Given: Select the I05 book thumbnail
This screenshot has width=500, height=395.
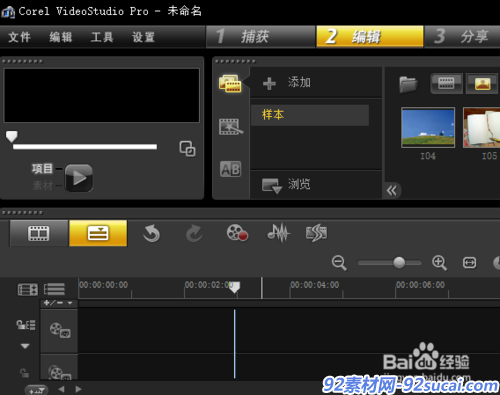Looking at the screenshot, I should [482, 127].
